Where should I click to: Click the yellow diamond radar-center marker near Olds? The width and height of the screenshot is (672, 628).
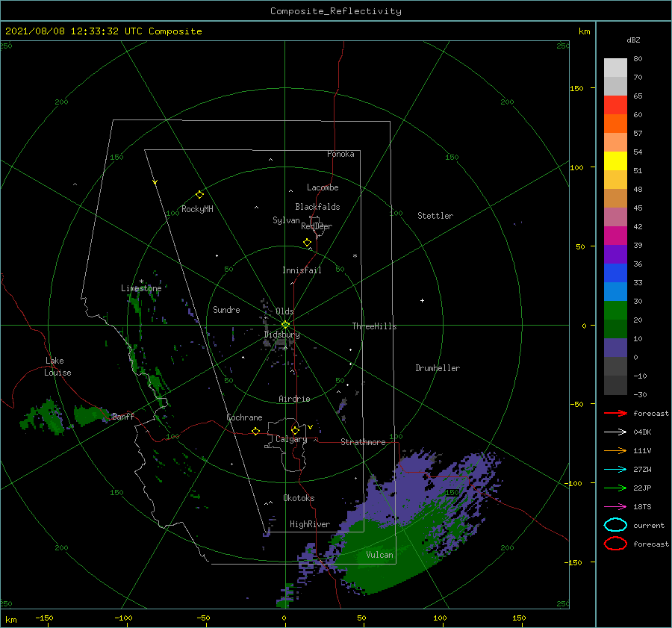click(285, 325)
